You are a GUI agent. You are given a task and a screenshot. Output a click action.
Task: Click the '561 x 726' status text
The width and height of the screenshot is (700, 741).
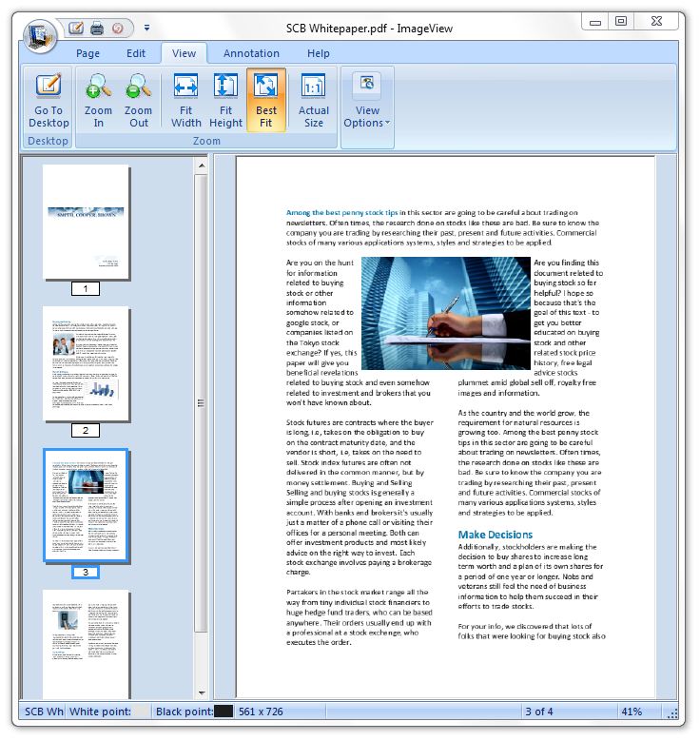(261, 712)
